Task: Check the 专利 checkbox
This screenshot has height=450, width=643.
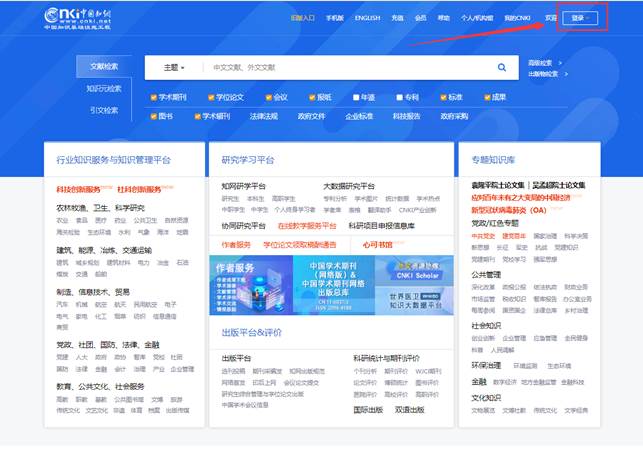Action: (x=399, y=97)
